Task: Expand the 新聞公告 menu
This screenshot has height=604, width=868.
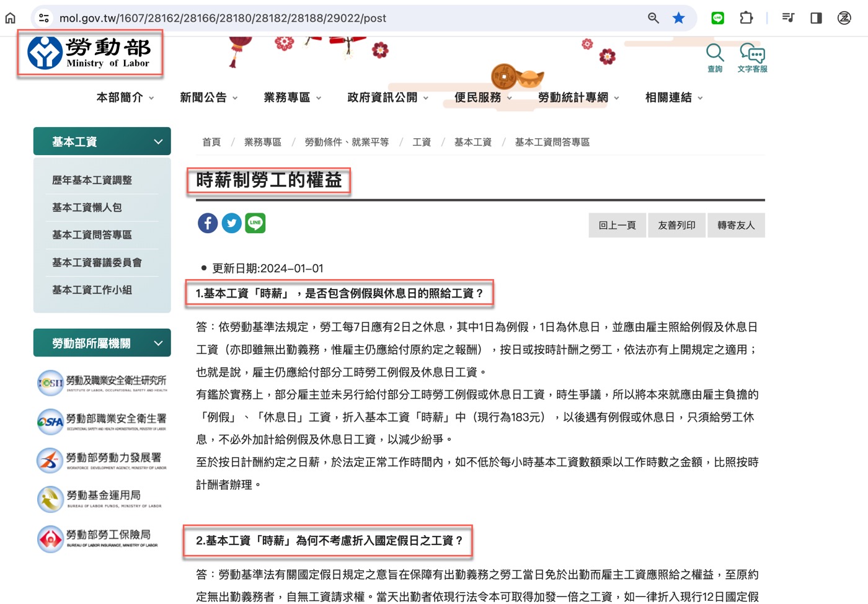Action: point(209,97)
